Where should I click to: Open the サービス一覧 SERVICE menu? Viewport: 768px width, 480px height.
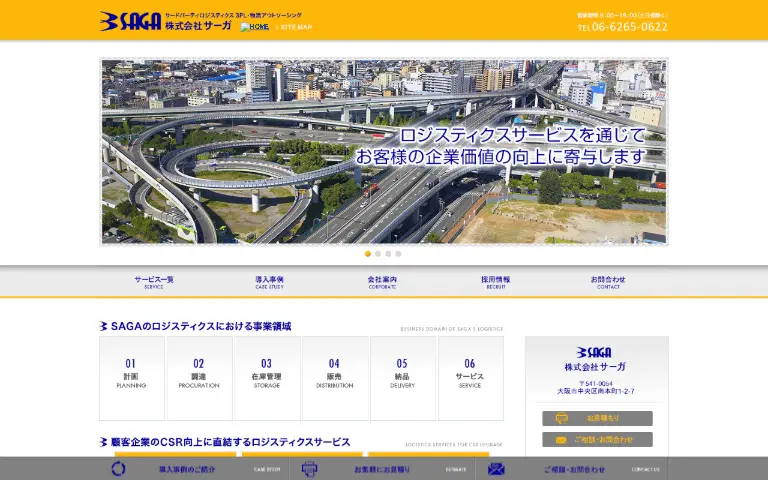(154, 282)
